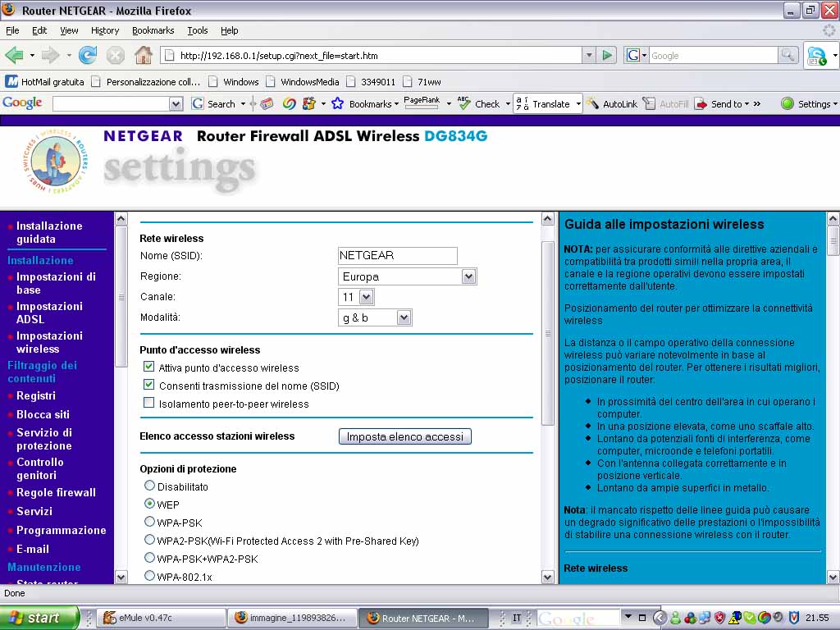Click the URL address bar field
This screenshot has width=840, height=630.
coord(371,55)
